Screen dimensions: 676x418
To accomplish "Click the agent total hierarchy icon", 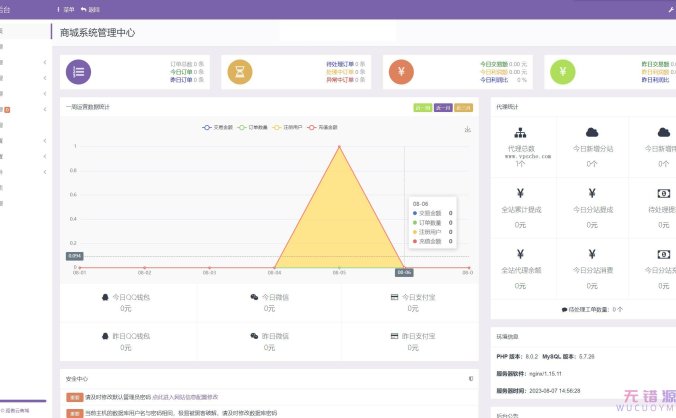I will coord(521,132).
